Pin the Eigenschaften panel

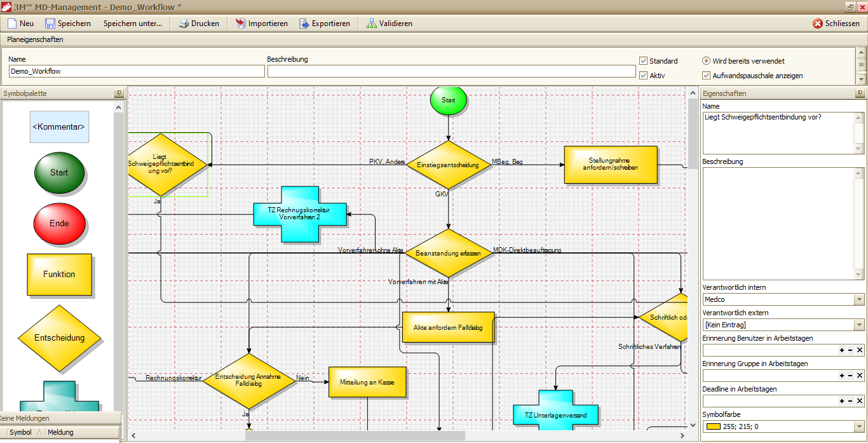tap(860, 93)
